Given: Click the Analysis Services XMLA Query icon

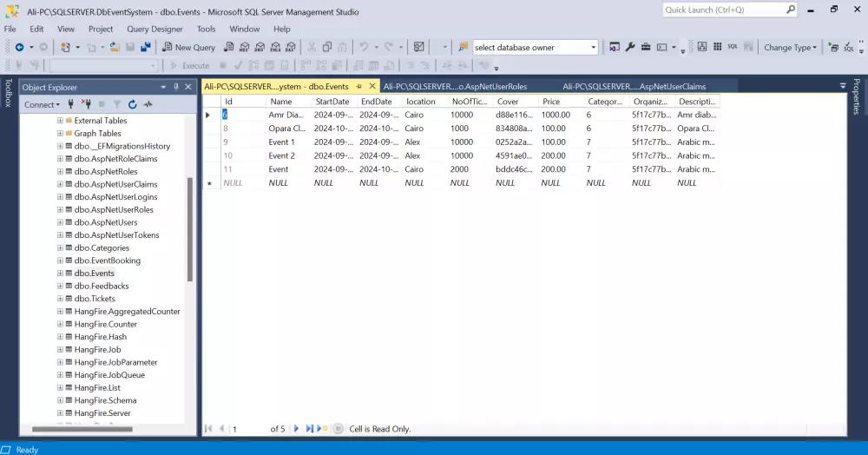Looking at the screenshot, I should (275, 48).
